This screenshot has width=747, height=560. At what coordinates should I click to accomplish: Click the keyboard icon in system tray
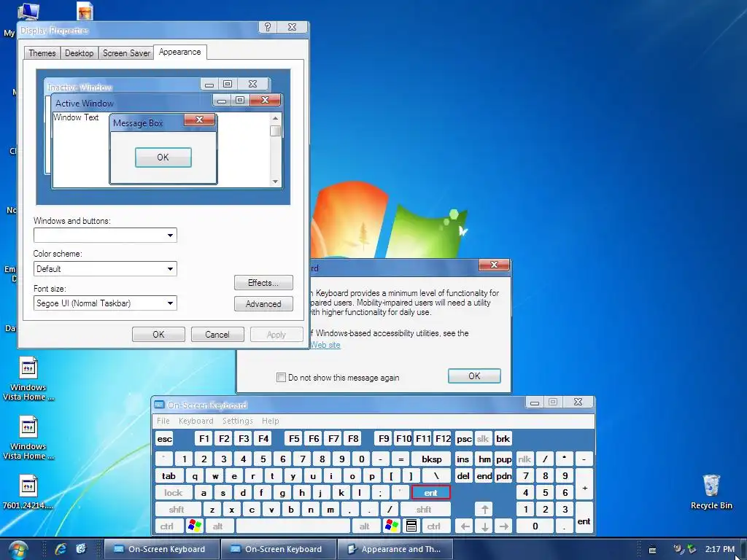pyautogui.click(x=652, y=550)
